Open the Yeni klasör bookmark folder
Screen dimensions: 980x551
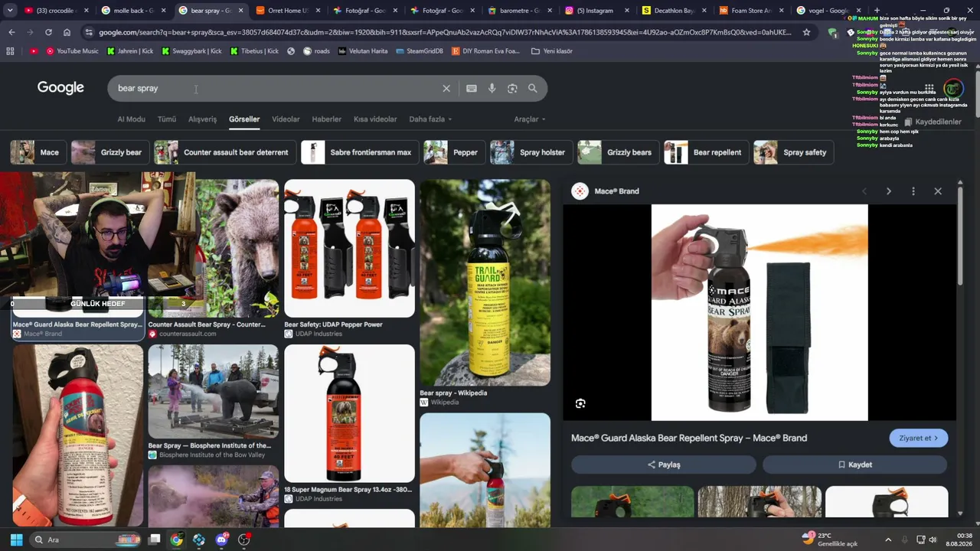(550, 51)
